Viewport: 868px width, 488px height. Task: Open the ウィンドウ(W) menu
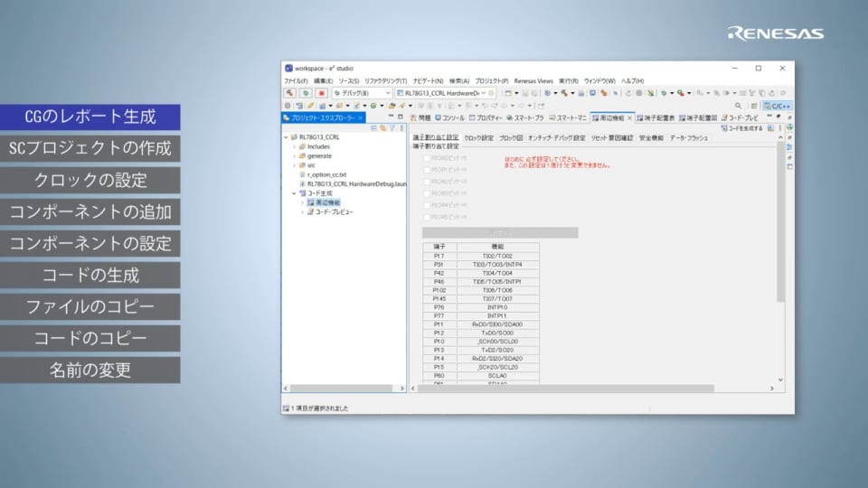[x=599, y=80]
